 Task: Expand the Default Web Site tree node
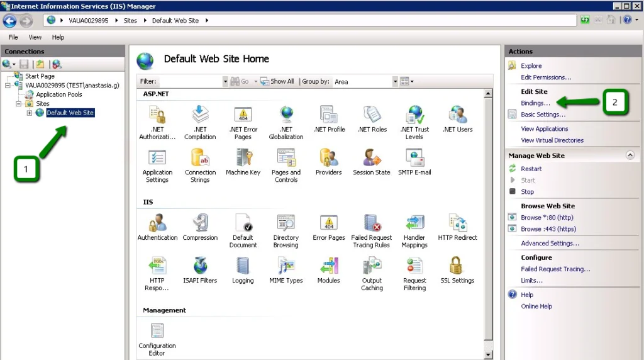(x=30, y=113)
